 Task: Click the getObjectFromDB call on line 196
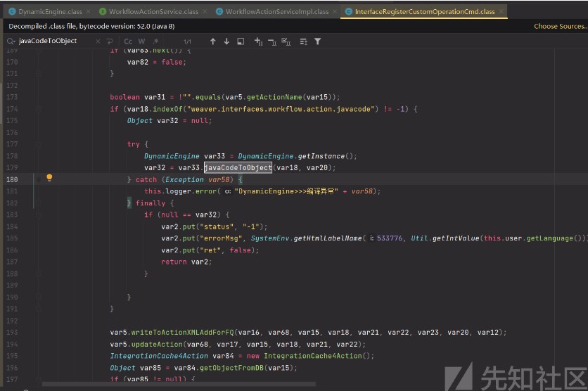(231, 368)
